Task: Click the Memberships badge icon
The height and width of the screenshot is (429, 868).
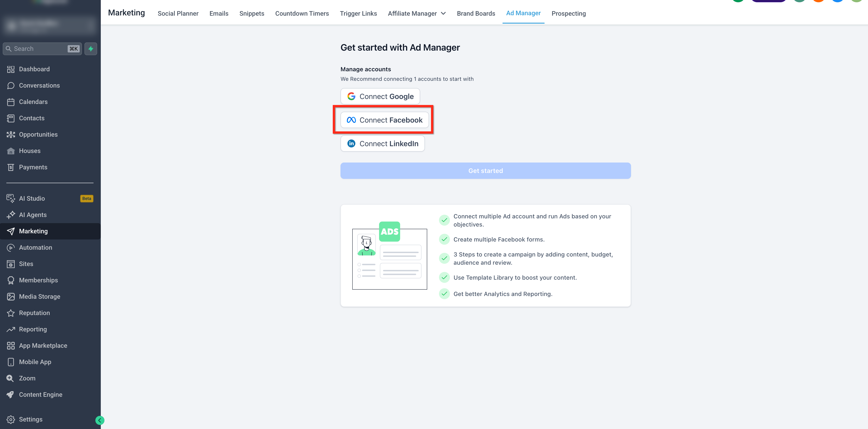Action: click(11, 280)
